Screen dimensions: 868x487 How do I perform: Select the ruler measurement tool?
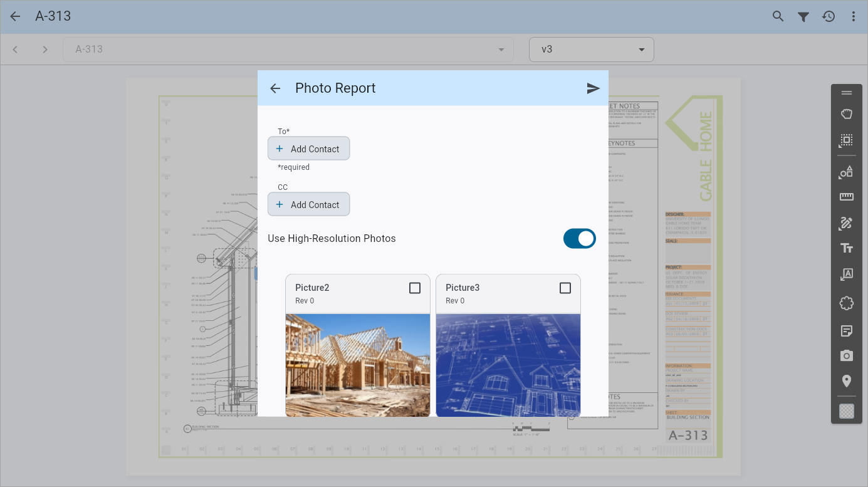[x=847, y=197]
